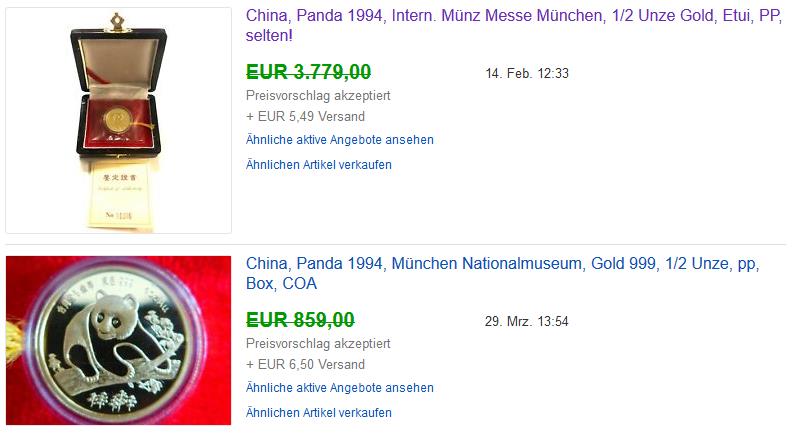The image size is (796, 436).
Task: Click the + EUR 5,49 Versand shipping text
Action: 305,117
